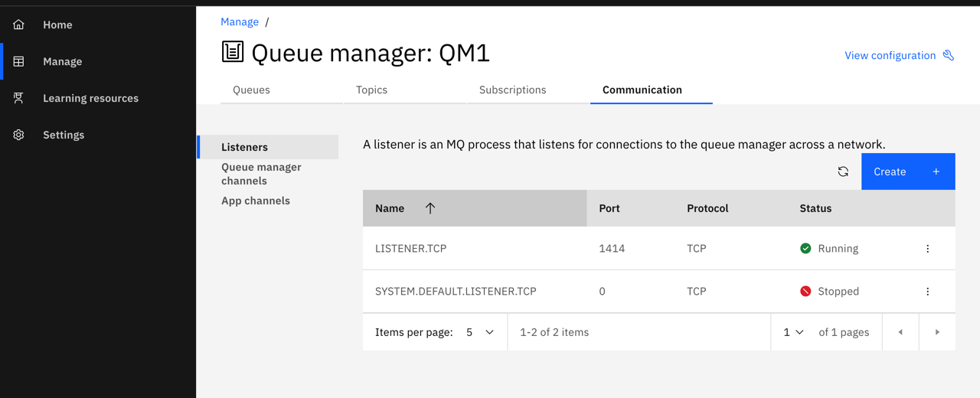Go to next page of listeners
This screenshot has height=398, width=980.
tap(937, 332)
